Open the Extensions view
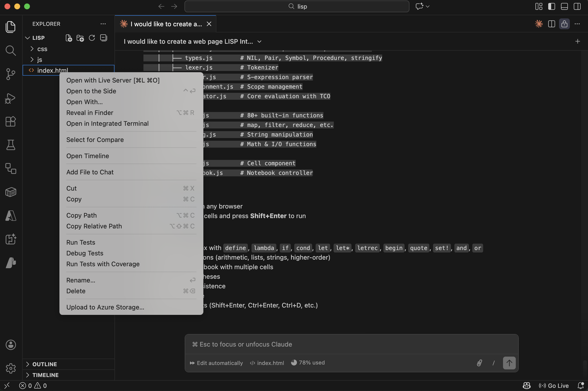588x391 pixels. tap(11, 121)
